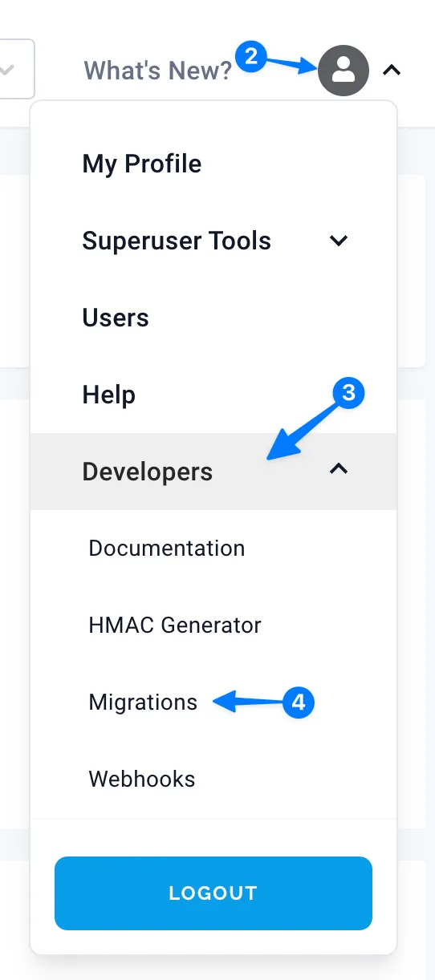Click the blue LOGOUT button

(213, 893)
